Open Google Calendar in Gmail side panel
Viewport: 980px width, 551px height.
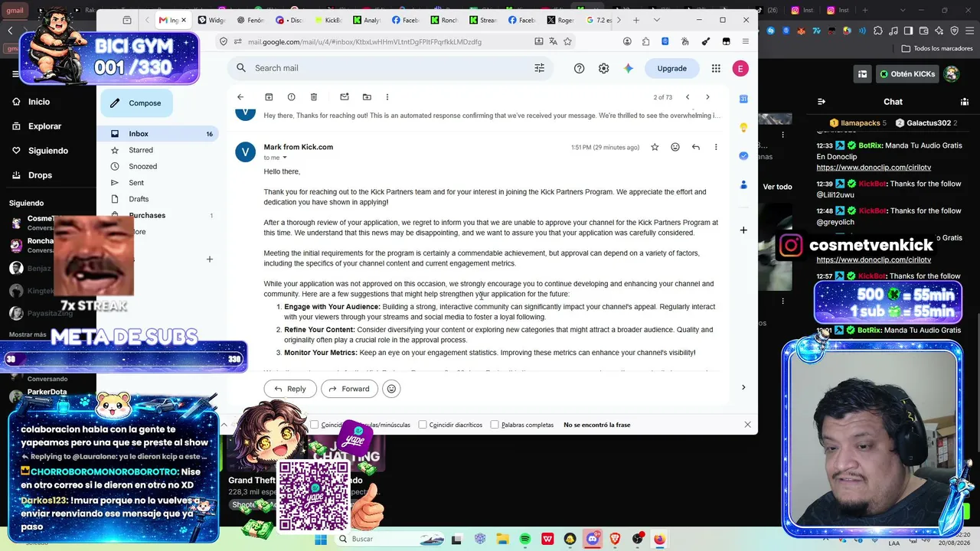pos(743,99)
